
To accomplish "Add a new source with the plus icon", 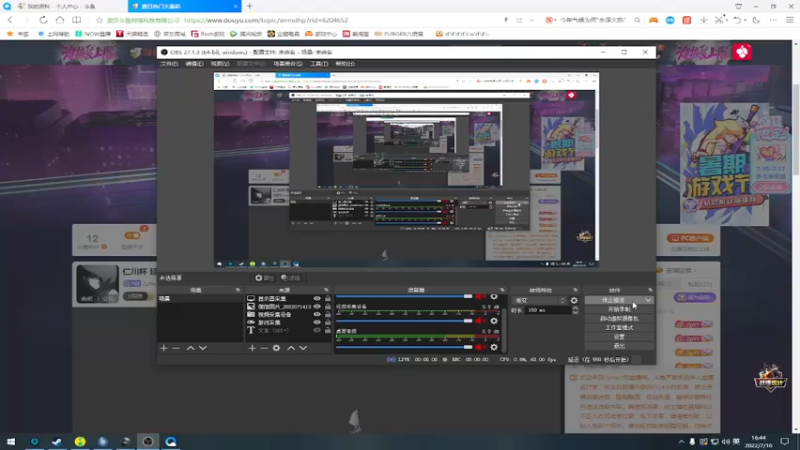I will [252, 348].
